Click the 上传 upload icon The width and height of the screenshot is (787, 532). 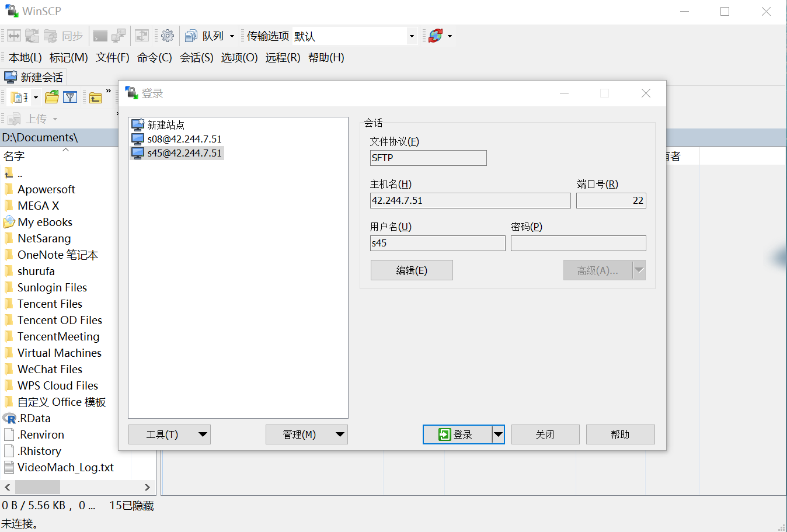(x=15, y=119)
